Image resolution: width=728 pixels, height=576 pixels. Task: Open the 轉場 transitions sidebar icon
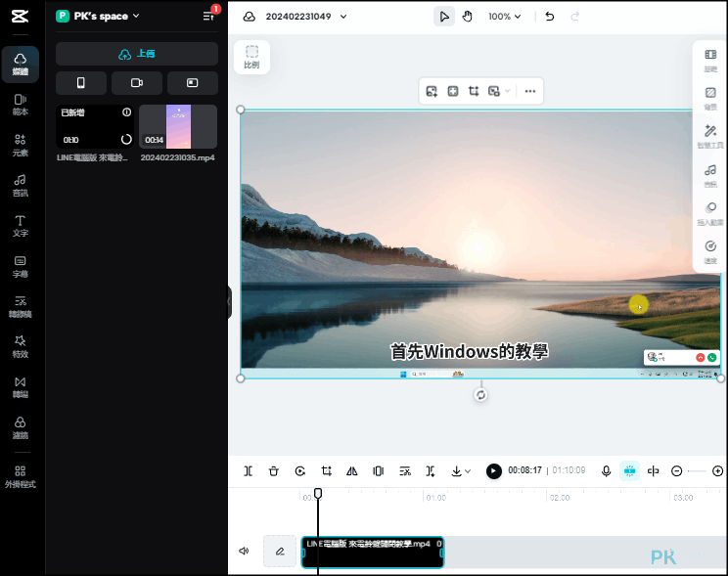(x=20, y=387)
